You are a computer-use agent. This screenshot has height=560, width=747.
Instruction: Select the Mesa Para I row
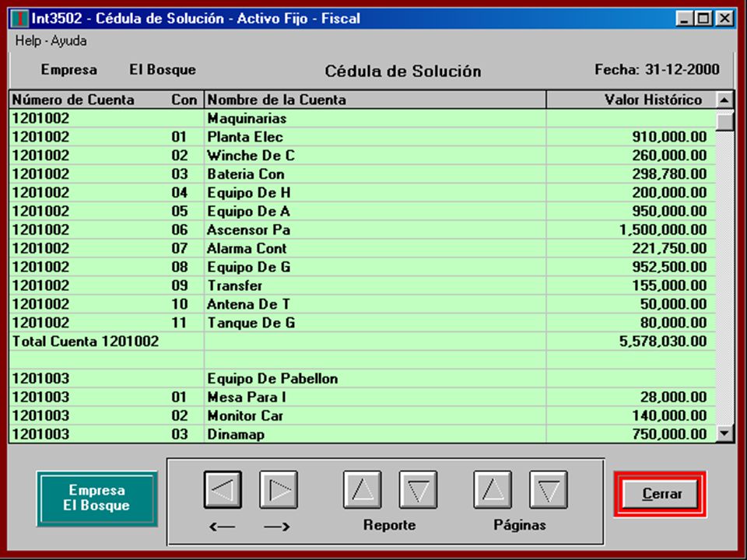(x=363, y=397)
